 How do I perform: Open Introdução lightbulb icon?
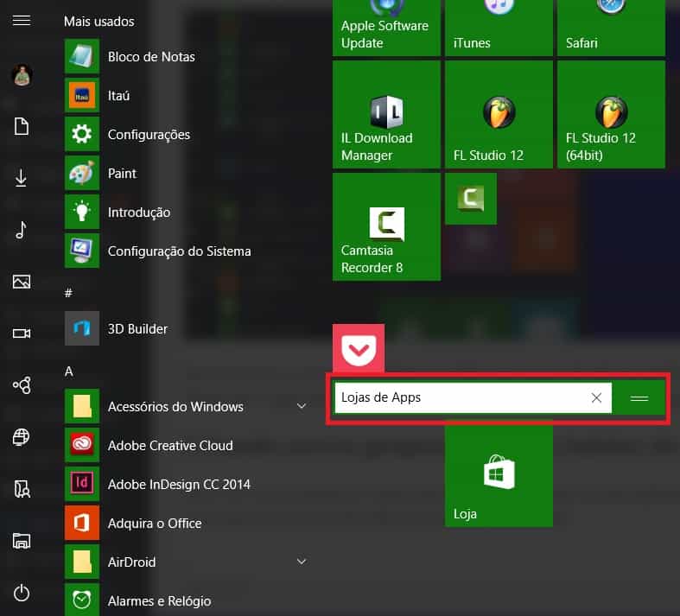point(82,212)
